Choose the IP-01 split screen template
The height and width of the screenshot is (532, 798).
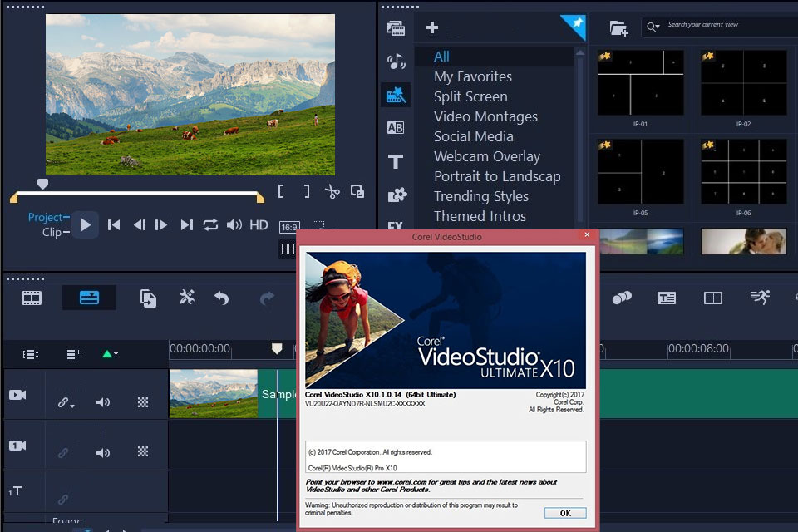click(640, 83)
